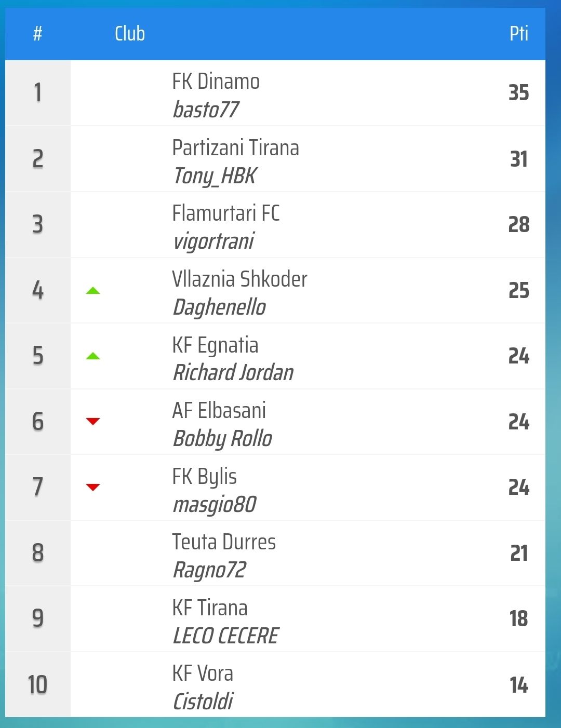Click manager name Richard Jordan

pyautogui.click(x=233, y=372)
